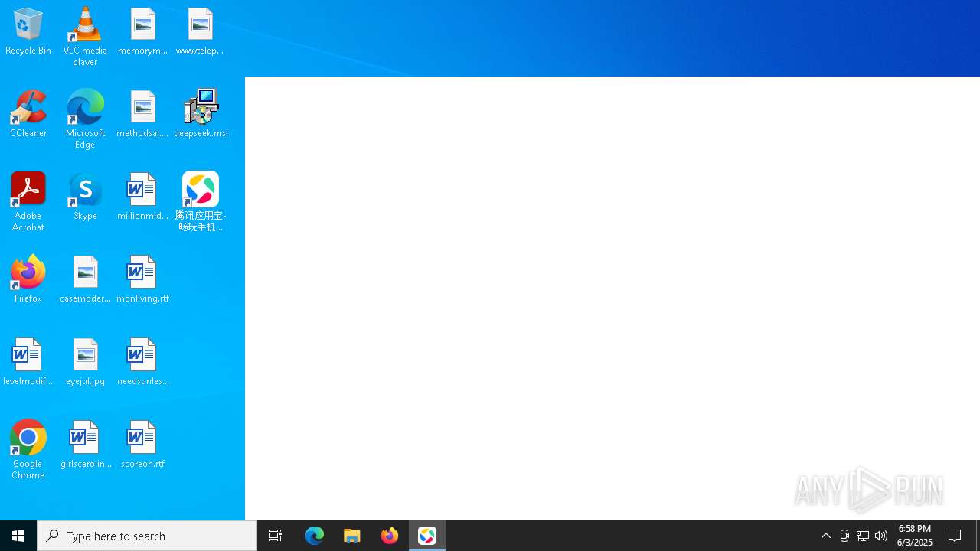Select the memorym... image file
This screenshot has width=980, height=551.
click(x=142, y=31)
